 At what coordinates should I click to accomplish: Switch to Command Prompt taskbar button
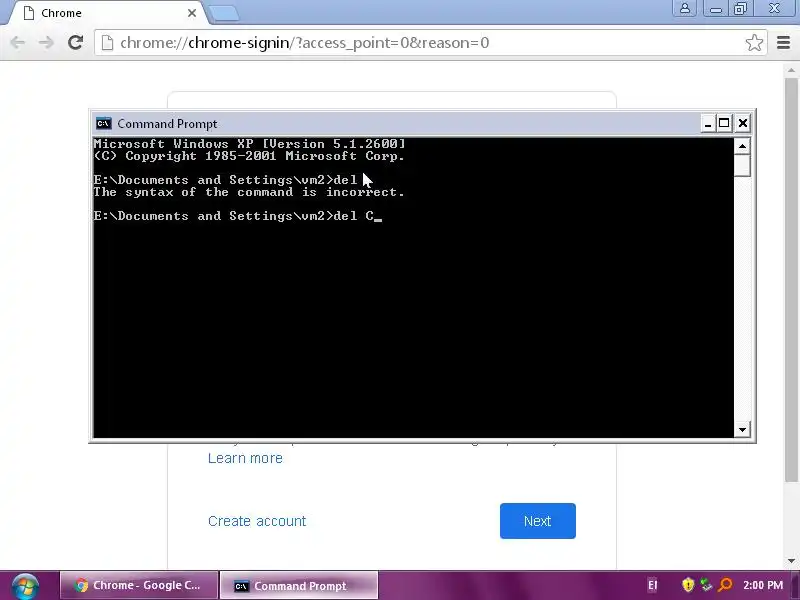[299, 585]
